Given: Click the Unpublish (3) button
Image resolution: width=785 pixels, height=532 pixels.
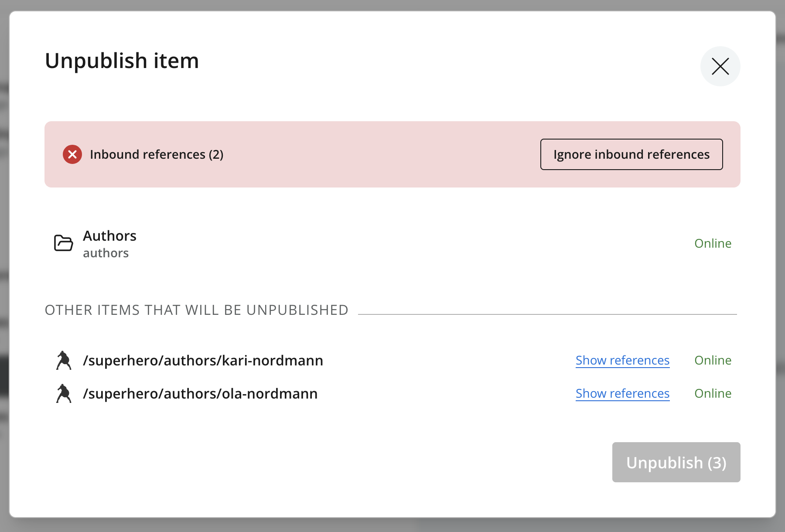Looking at the screenshot, I should [x=676, y=462].
